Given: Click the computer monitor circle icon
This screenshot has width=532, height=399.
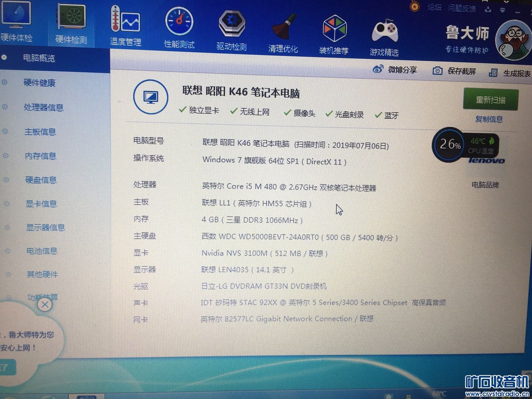Looking at the screenshot, I should coord(151,97).
